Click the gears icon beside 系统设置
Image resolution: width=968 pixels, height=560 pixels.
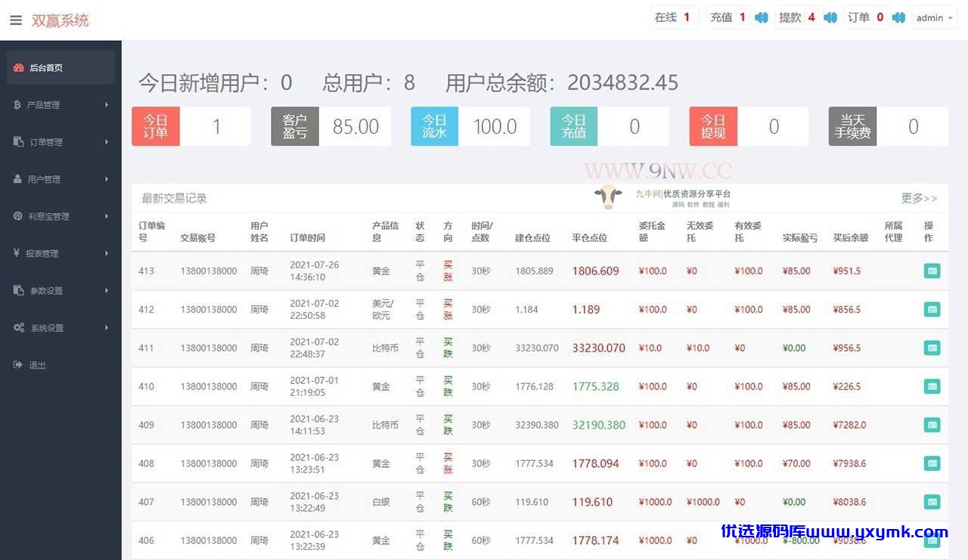tap(19, 328)
